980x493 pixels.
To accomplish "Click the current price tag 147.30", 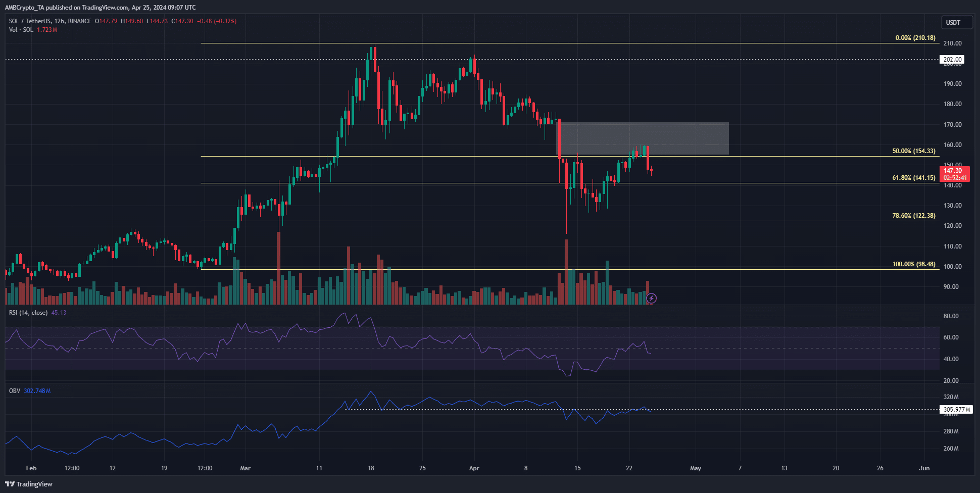I will [x=955, y=174].
